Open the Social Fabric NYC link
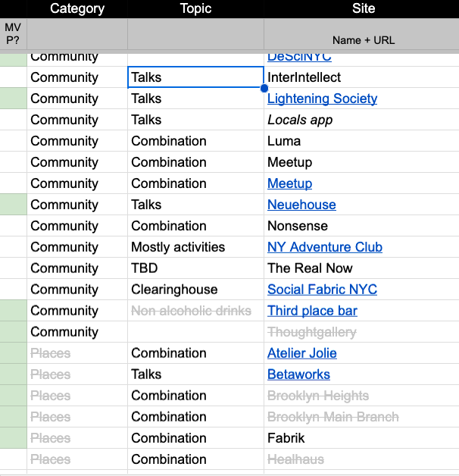 pos(322,290)
